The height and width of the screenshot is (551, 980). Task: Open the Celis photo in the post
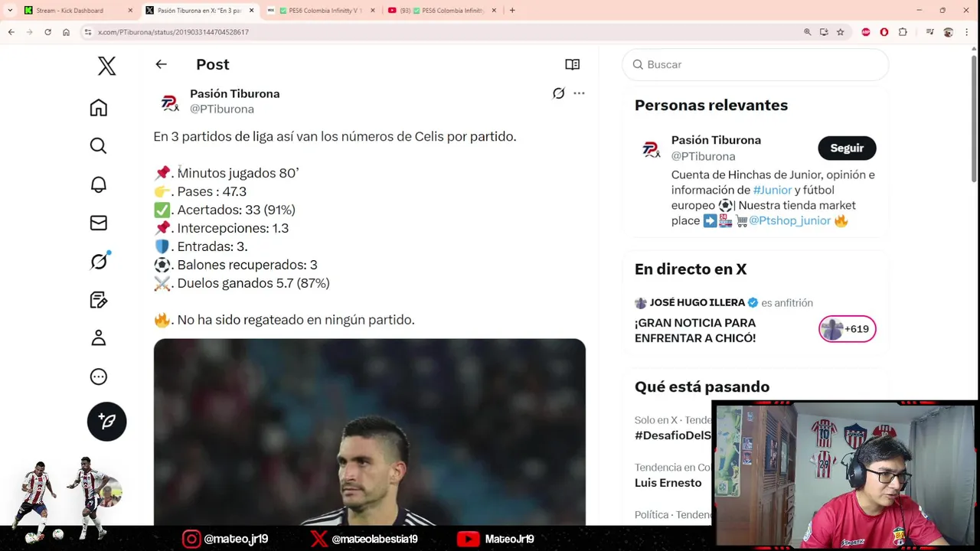click(x=370, y=432)
